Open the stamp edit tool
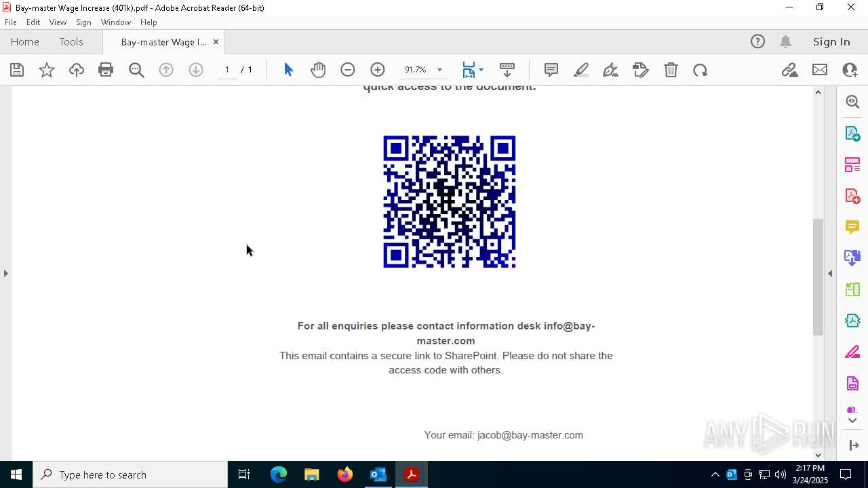This screenshot has height=488, width=868. (641, 70)
